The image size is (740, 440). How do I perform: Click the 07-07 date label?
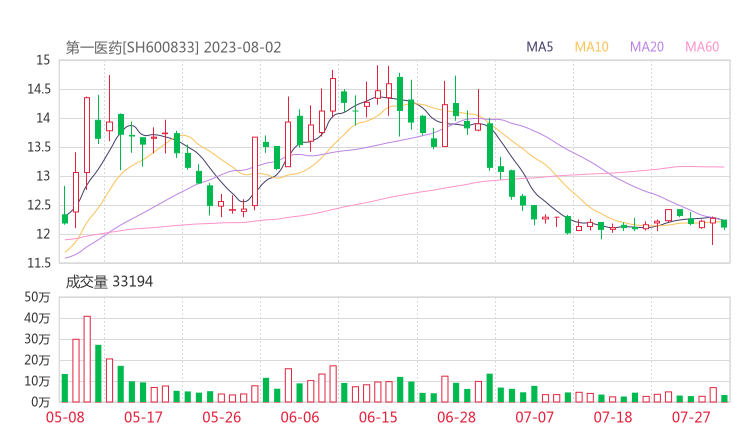(x=534, y=417)
